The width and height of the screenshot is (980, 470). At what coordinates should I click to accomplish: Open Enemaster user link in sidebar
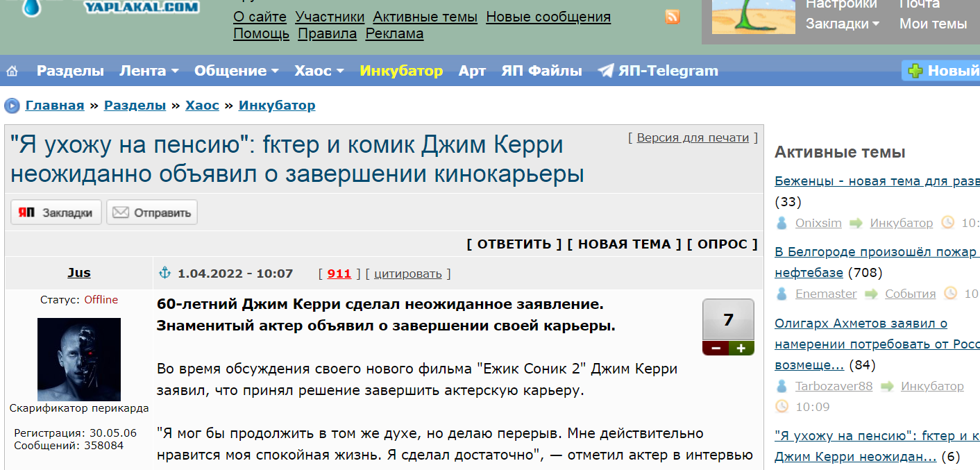[826, 294]
